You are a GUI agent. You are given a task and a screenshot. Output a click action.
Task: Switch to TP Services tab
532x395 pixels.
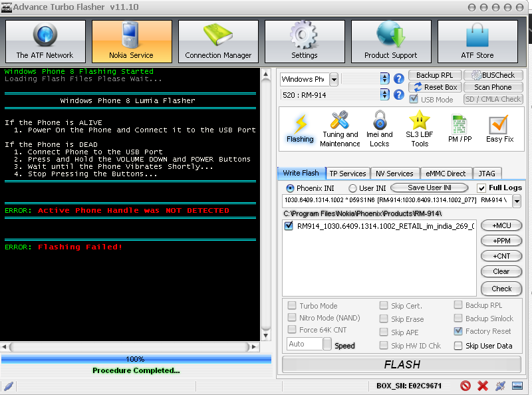(348, 174)
